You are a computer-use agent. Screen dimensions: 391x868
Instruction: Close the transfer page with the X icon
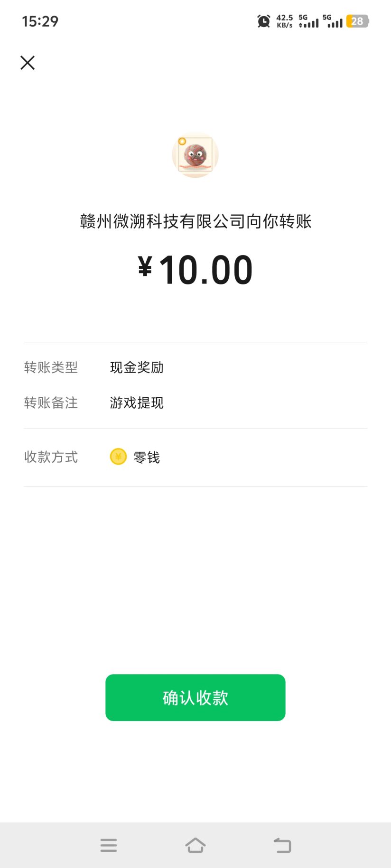pyautogui.click(x=28, y=63)
